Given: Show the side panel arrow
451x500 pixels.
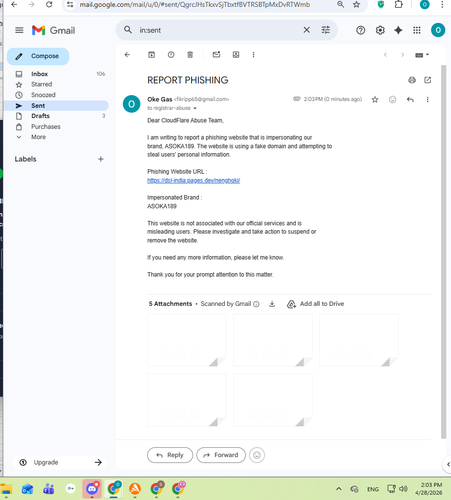Looking at the screenshot, I should point(448,464).
